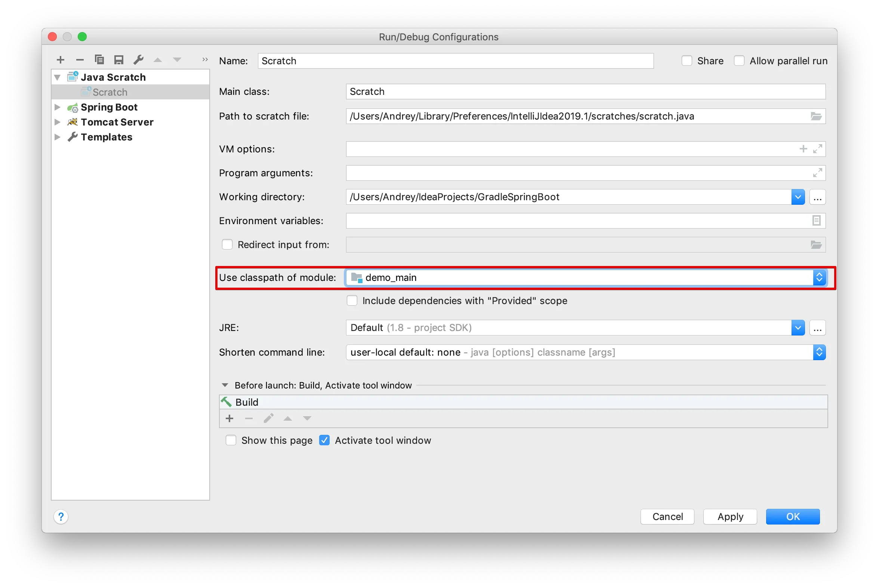Open the environment variables editor icon
Image resolution: width=879 pixels, height=588 pixels.
tap(816, 220)
